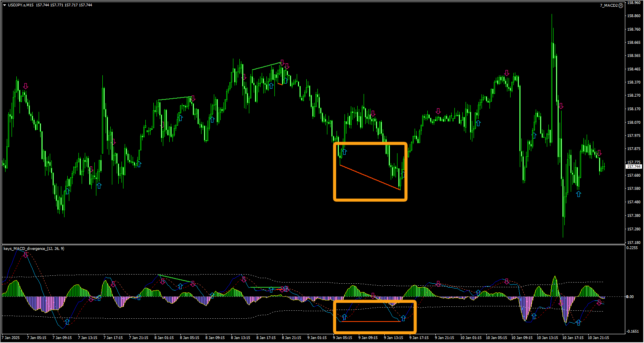Click the 9 Jan 01:15 time axis label
This screenshot has width=644, height=343.
point(317,338)
